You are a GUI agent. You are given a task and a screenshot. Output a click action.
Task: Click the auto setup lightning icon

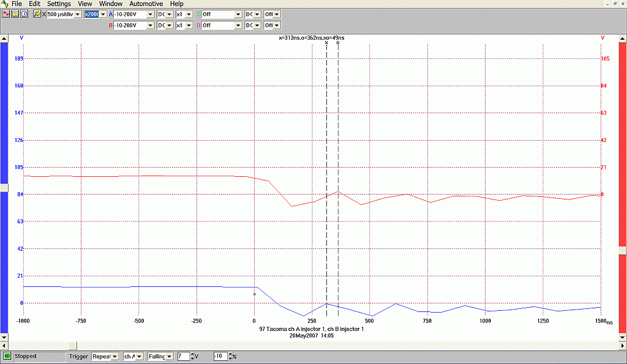(37, 14)
